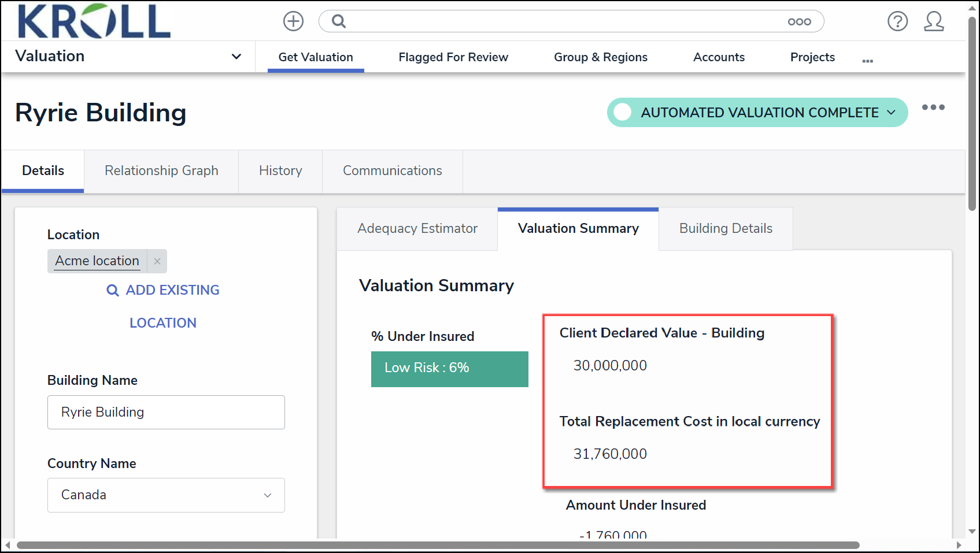Screen dimensions: 980x553
Task: Click the vertical scrollbar thumb
Action: 972,113
